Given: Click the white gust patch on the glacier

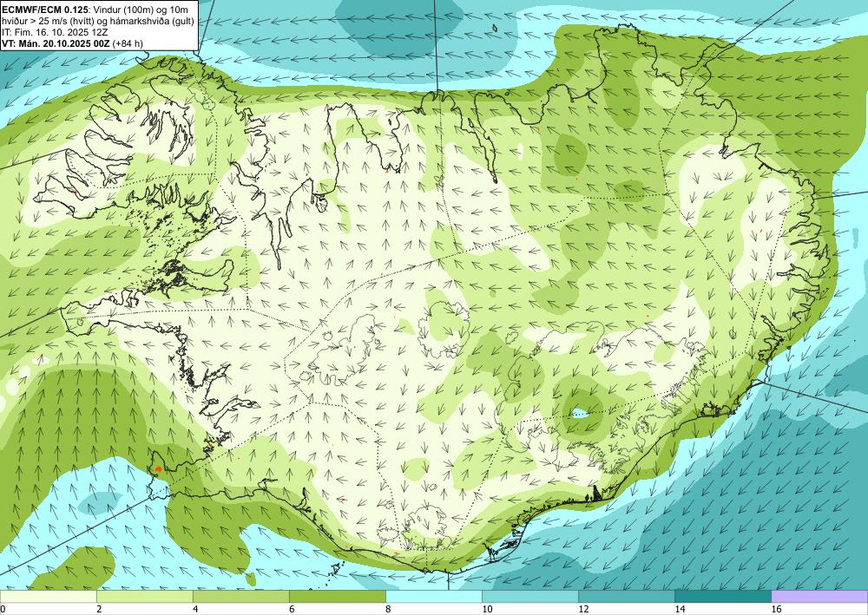Looking at the screenshot, I should pos(580,413).
